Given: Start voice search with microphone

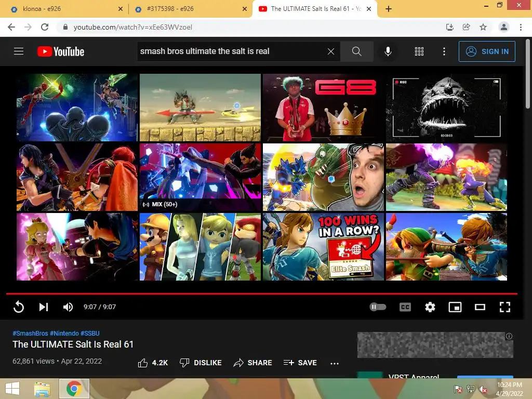Looking at the screenshot, I should coord(388,51).
